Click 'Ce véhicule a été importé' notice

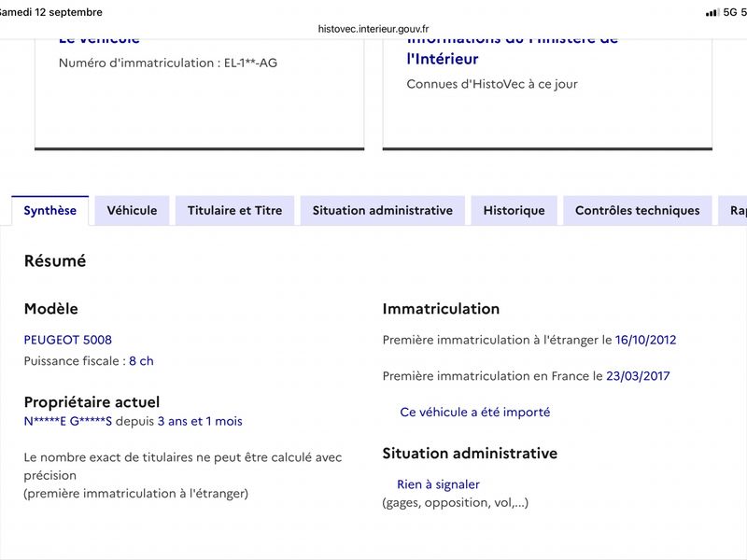(475, 412)
